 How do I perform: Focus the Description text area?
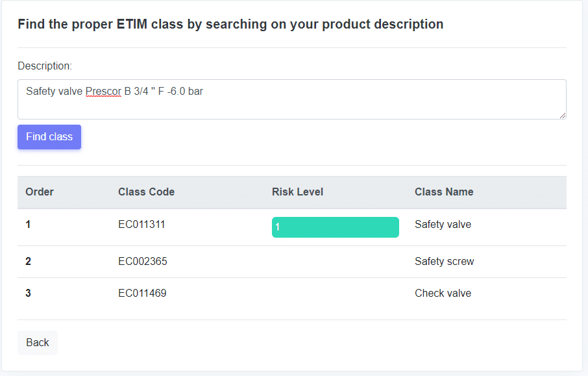pyautogui.click(x=292, y=99)
